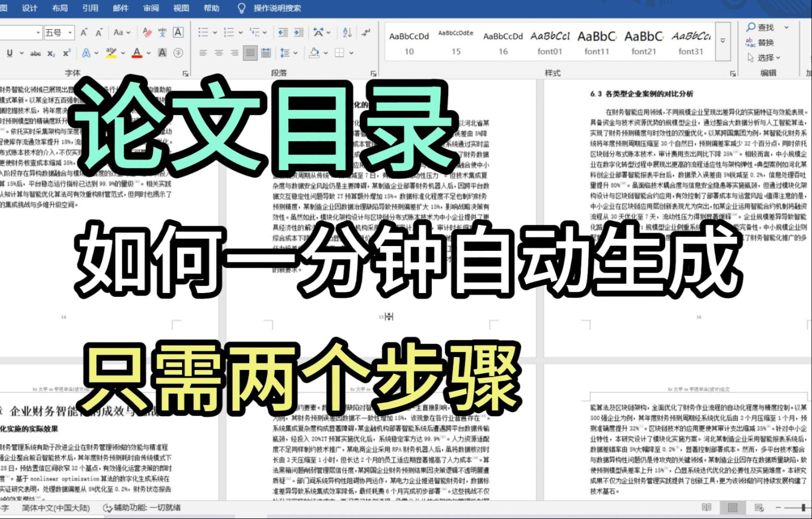Click the Clear All Formatting icon
Image resolution: width=812 pixels, height=519 pixels.
(x=147, y=33)
